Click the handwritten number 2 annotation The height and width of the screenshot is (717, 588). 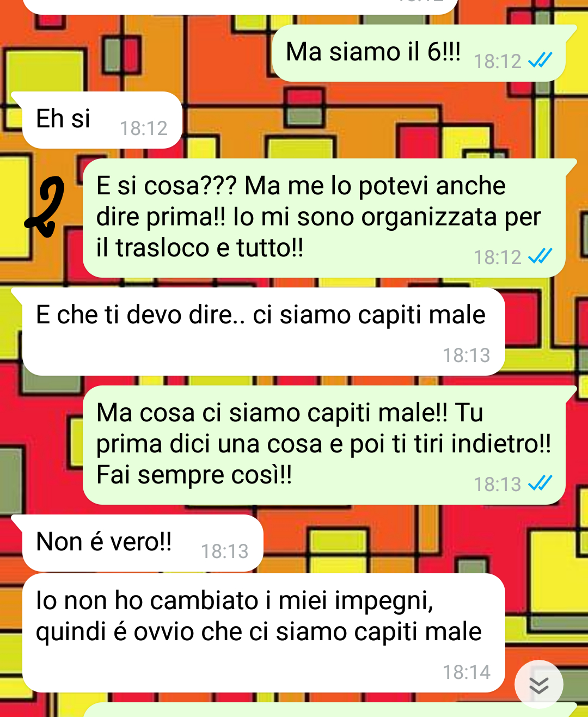point(45,207)
